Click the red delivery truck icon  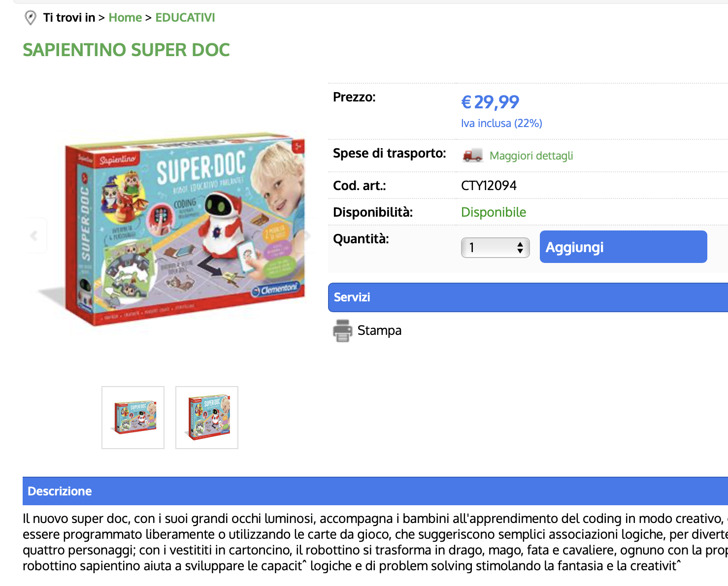tap(472, 156)
